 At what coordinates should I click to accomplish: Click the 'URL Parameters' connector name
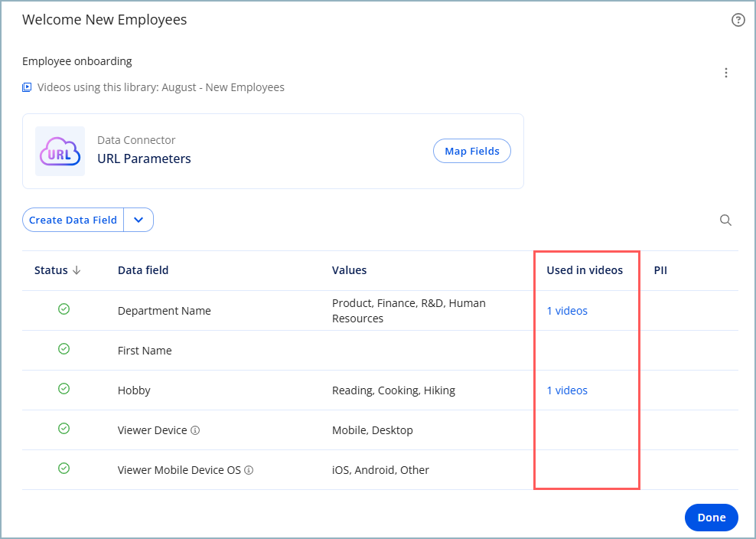tap(144, 158)
